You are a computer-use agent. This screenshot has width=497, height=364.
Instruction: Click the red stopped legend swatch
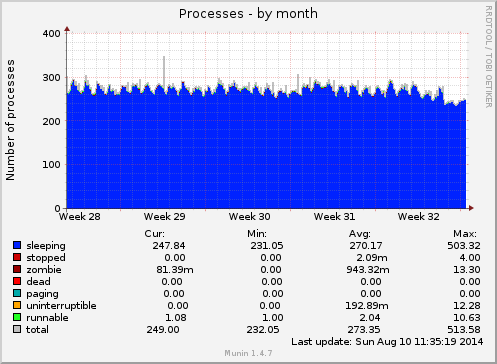point(17,257)
